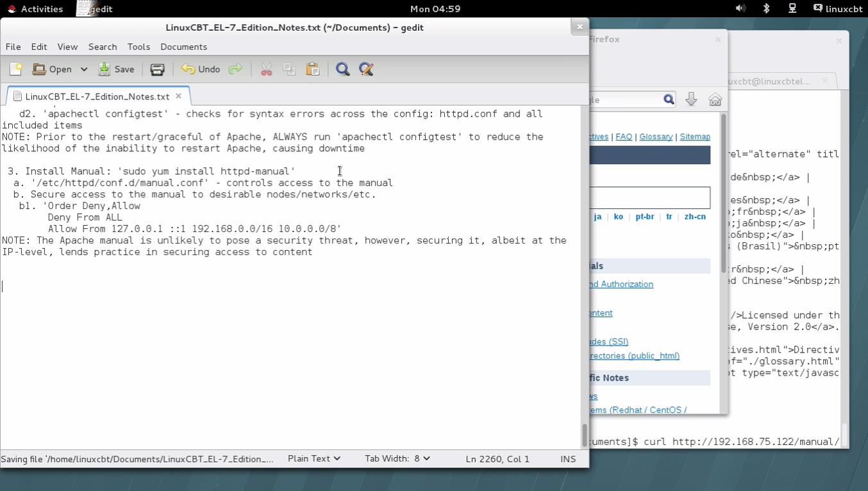The image size is (868, 491).
Task: Click the 'Allow From 127.0.0.1' line
Action: (x=194, y=229)
